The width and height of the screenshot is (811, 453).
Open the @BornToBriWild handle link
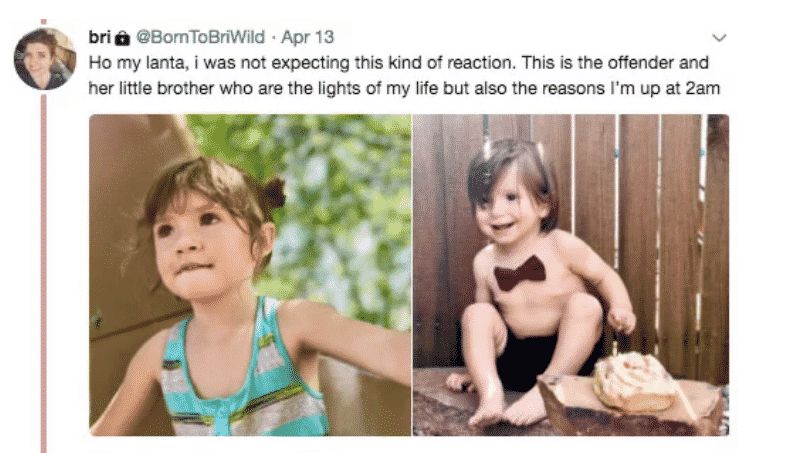[199, 38]
